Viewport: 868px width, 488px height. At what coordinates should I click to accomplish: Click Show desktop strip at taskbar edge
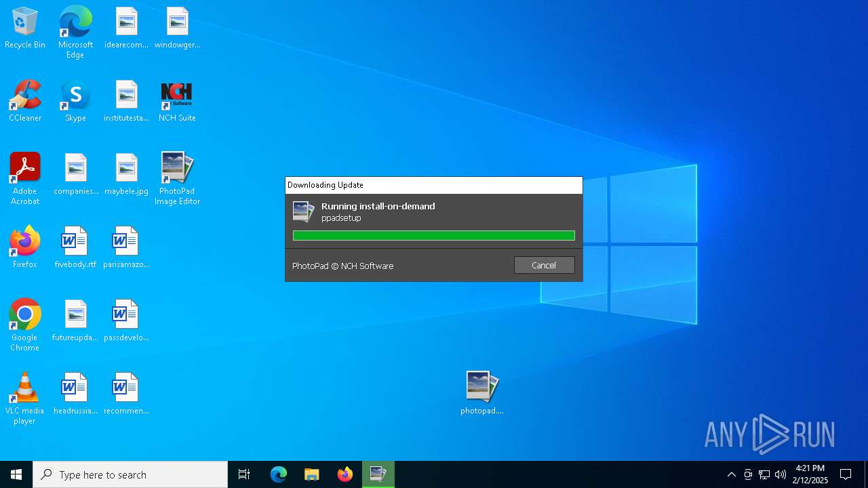click(x=866, y=474)
